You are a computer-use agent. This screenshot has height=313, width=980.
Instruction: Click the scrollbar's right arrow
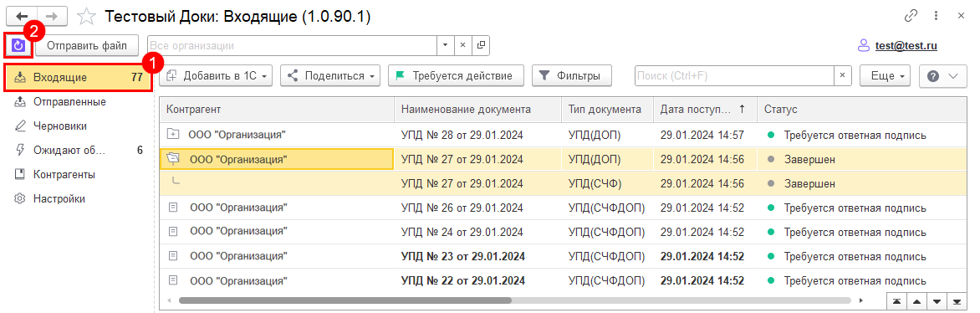pyautogui.click(x=861, y=300)
